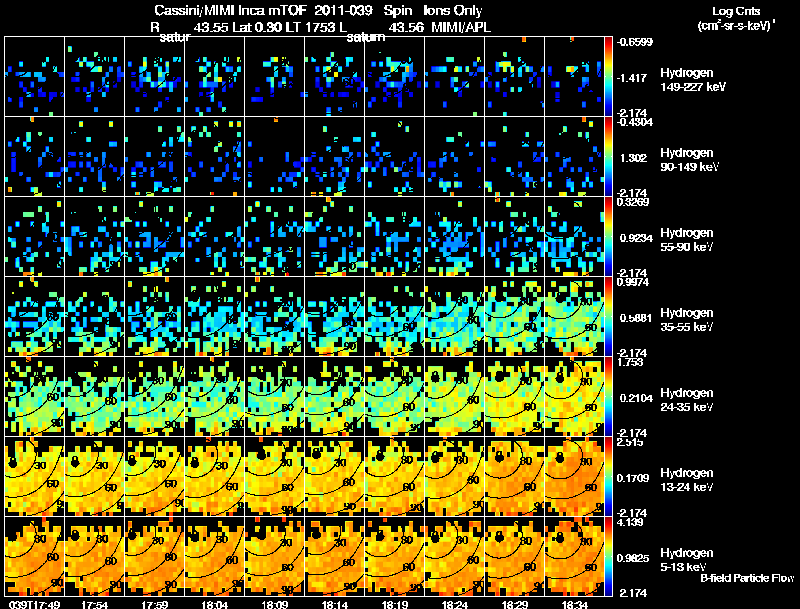Click the colorbar value '0.5881'
The width and height of the screenshot is (800, 609).
pos(636,318)
